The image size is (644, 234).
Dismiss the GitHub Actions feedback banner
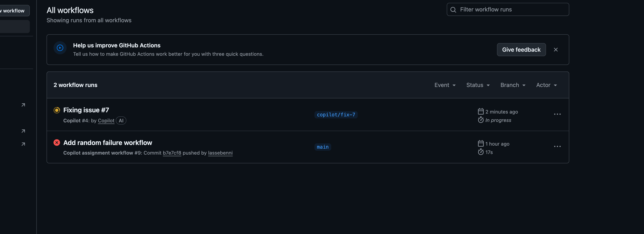point(556,50)
